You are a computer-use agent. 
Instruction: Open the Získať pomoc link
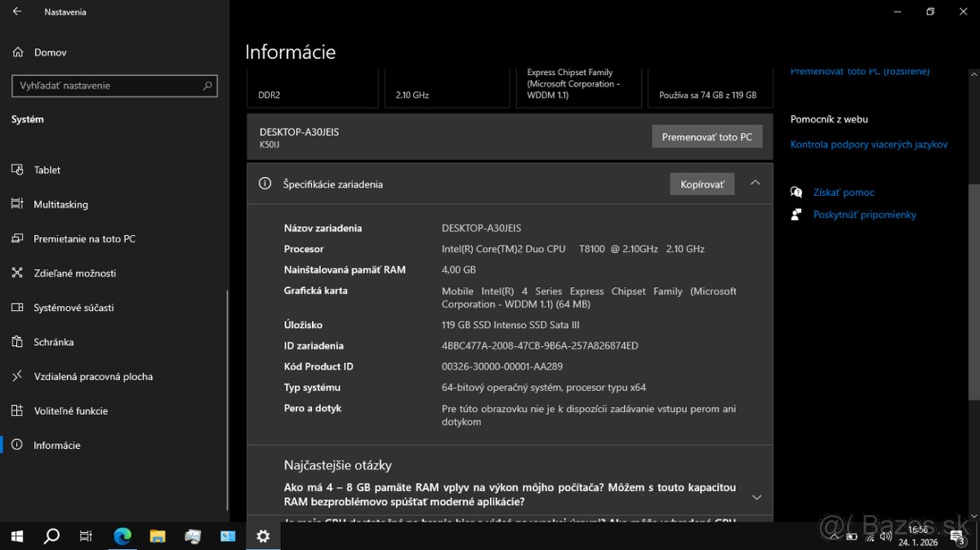pos(844,192)
